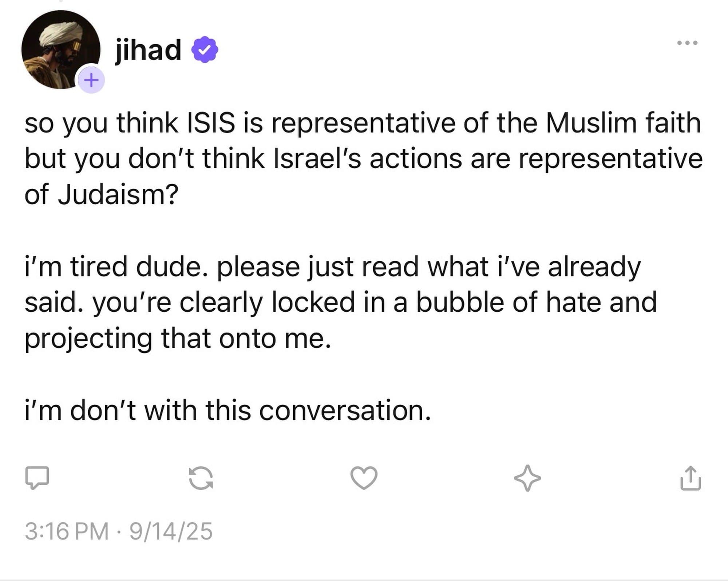Image resolution: width=728 pixels, height=583 pixels.
Task: Click the word "Judaism?" in the post
Action: [x=118, y=195]
